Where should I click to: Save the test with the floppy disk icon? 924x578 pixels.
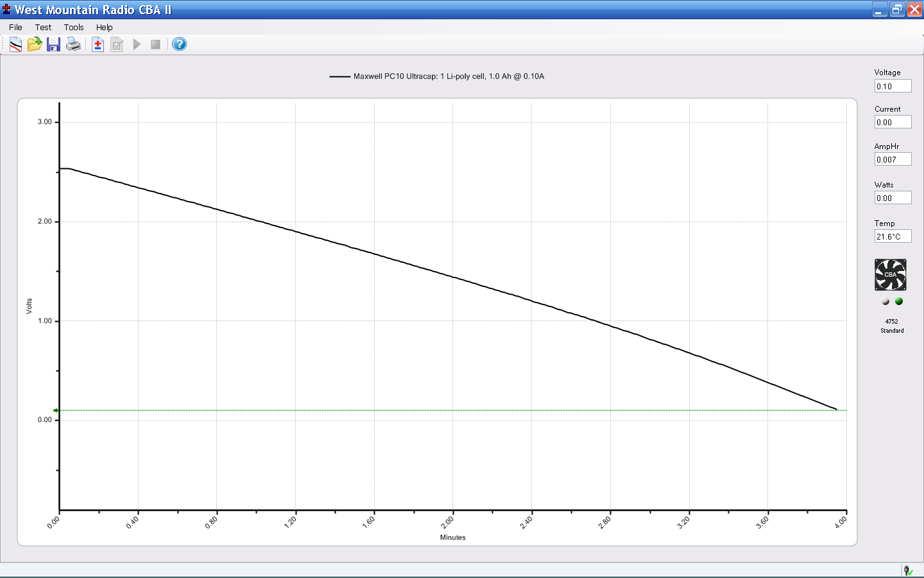(x=53, y=44)
